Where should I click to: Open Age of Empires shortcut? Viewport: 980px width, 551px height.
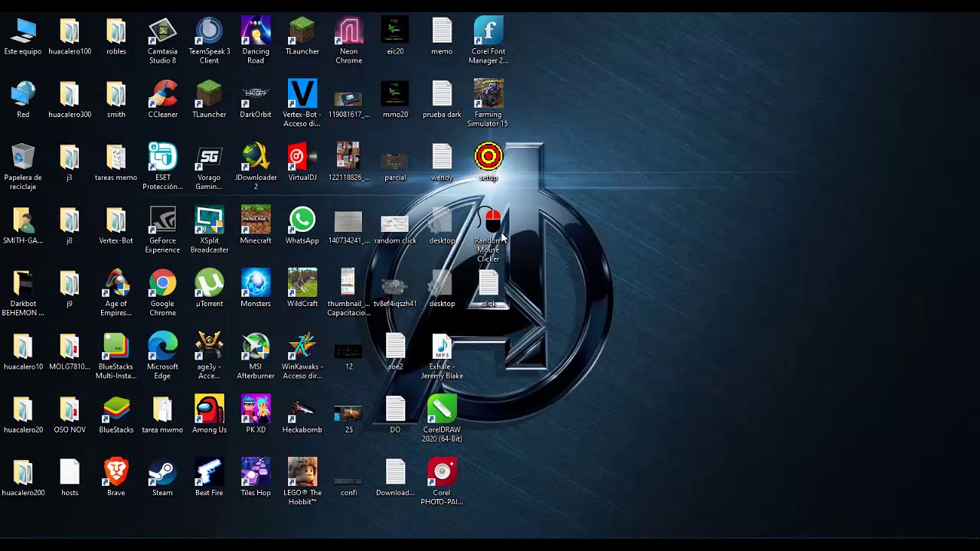pos(116,292)
